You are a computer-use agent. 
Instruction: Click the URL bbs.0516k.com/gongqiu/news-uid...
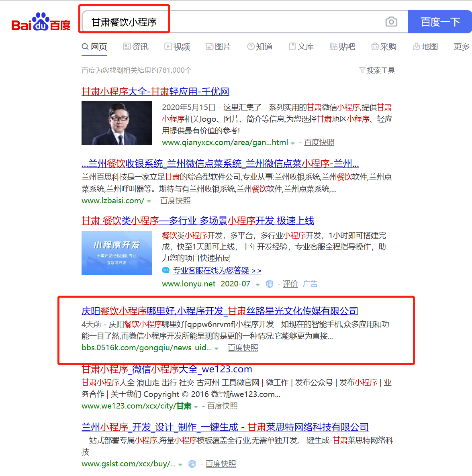pyautogui.click(x=147, y=347)
